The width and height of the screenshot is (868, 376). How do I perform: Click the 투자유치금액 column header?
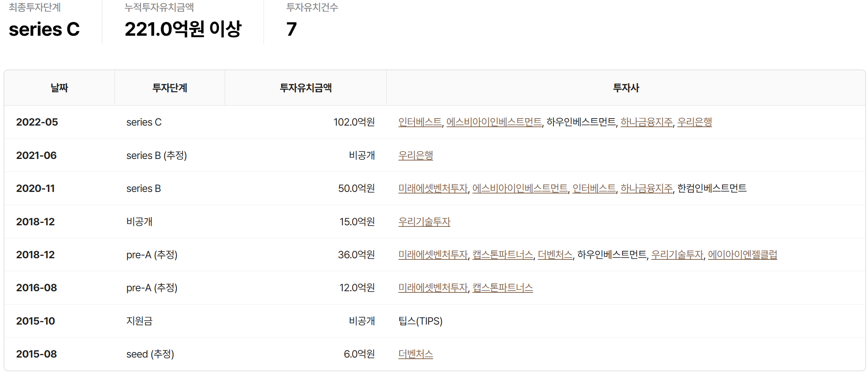[306, 88]
